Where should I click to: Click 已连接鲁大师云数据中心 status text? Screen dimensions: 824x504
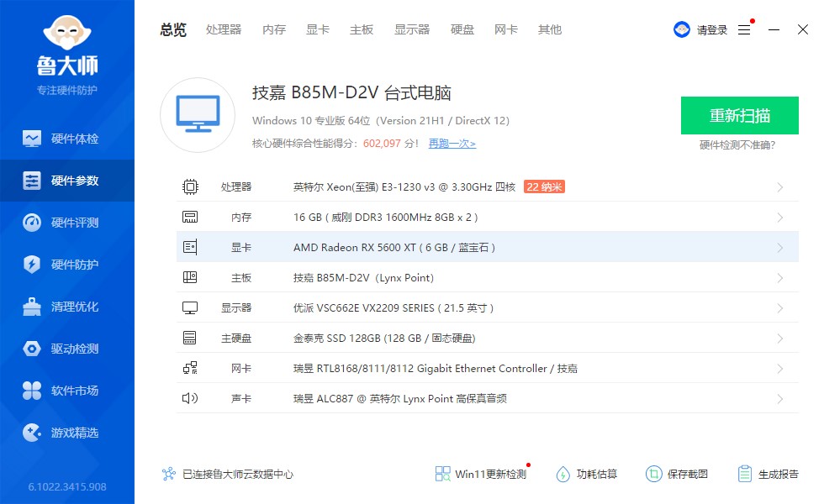237,474
